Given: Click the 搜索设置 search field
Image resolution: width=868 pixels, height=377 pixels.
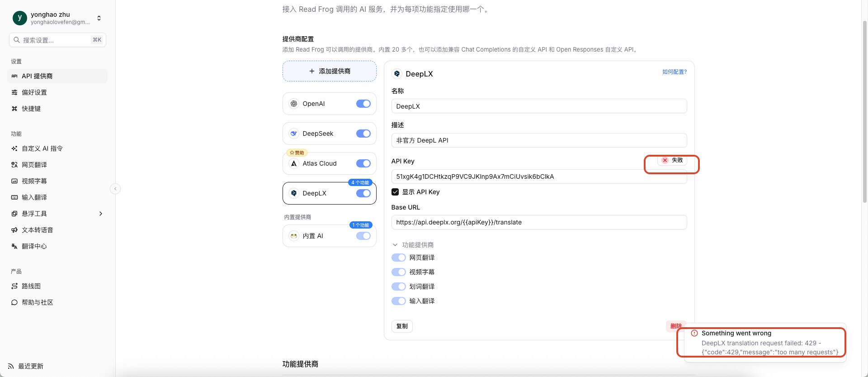Looking at the screenshot, I should [x=57, y=40].
